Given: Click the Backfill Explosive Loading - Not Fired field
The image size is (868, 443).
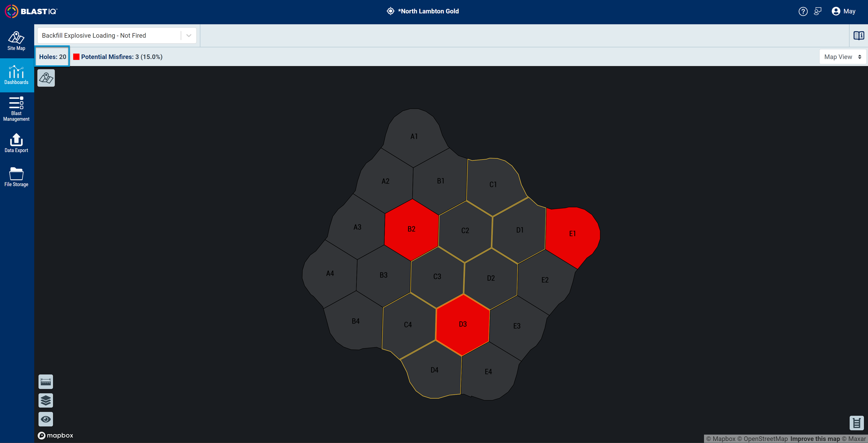Looking at the screenshot, I should tap(116, 35).
